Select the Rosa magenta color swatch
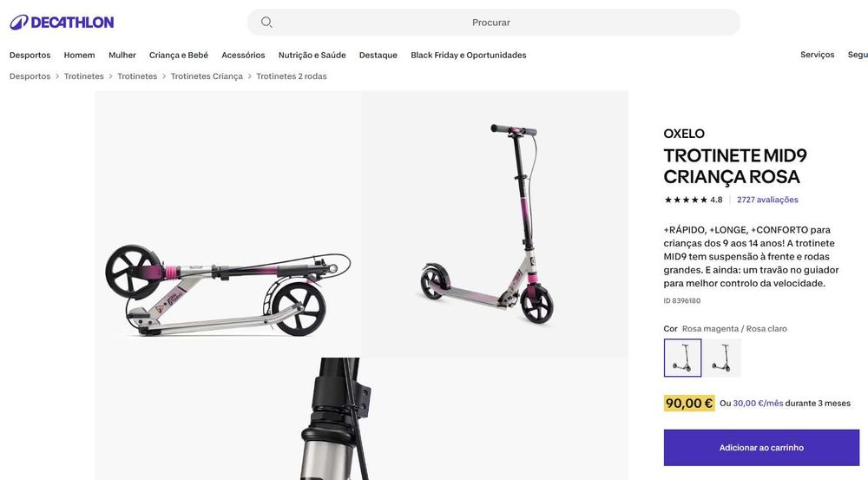This screenshot has width=868, height=480. click(682, 358)
